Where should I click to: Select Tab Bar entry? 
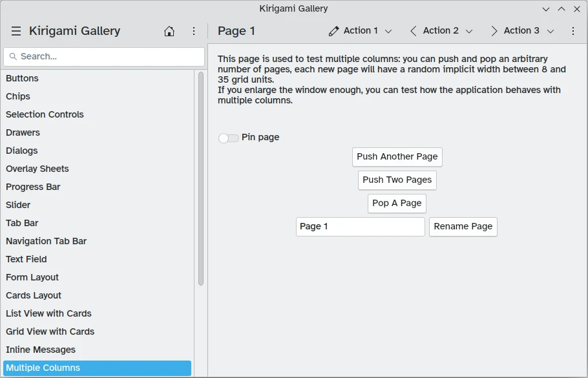97,223
